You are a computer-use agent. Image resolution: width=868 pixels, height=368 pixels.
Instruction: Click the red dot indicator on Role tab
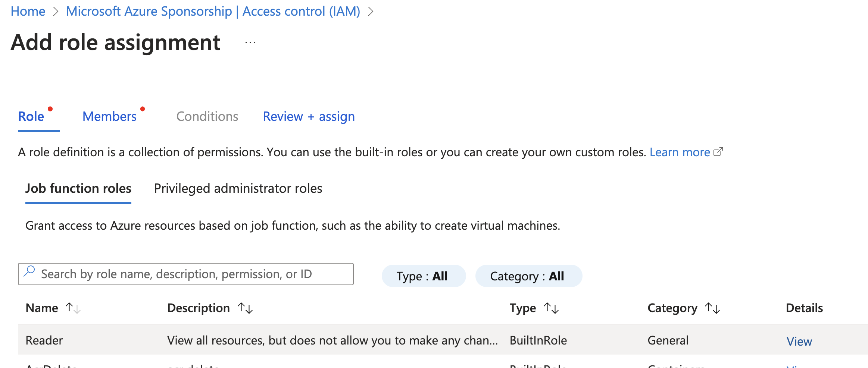click(x=51, y=109)
